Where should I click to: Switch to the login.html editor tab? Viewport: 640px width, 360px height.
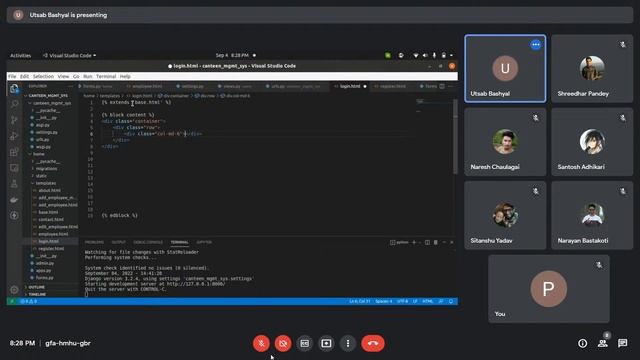click(350, 86)
